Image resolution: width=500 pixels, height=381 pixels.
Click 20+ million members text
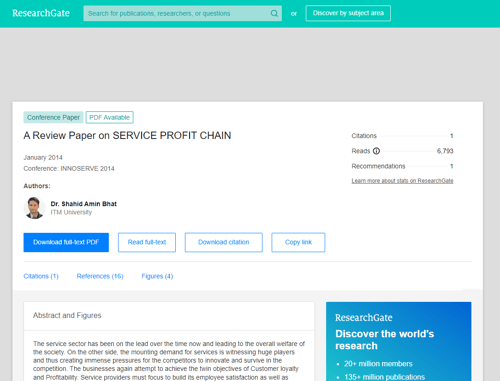tap(378, 364)
